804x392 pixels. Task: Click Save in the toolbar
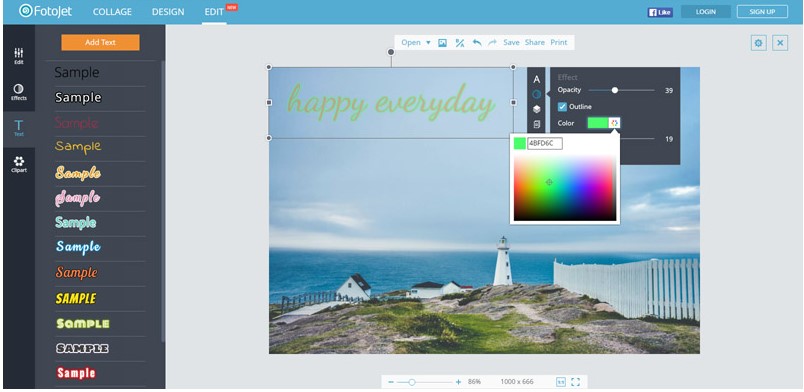tap(511, 43)
